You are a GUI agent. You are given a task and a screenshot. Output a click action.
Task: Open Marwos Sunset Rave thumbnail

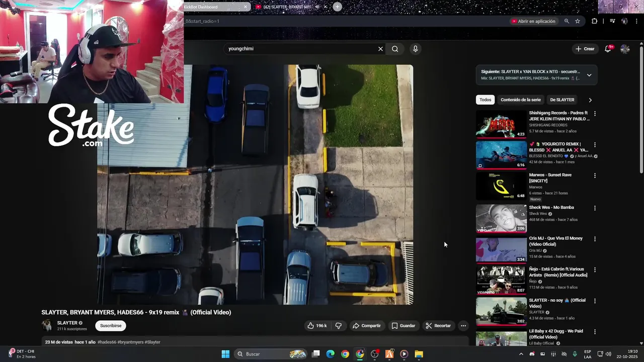point(501,186)
